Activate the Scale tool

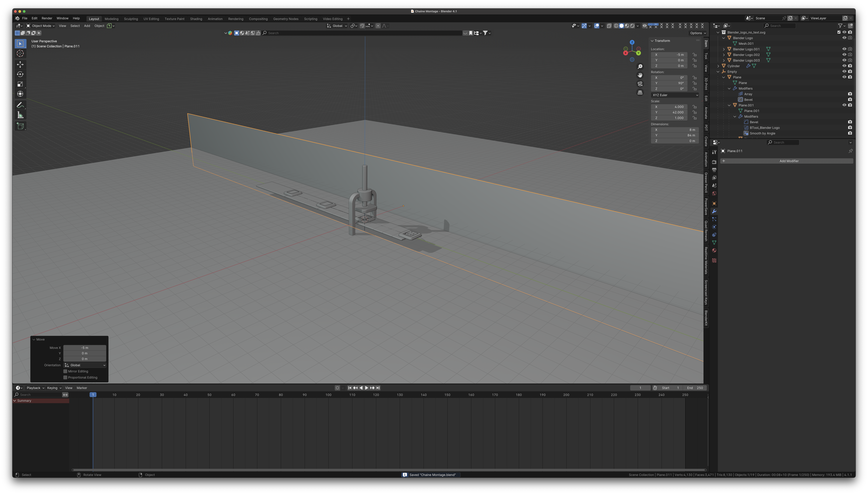[20, 84]
